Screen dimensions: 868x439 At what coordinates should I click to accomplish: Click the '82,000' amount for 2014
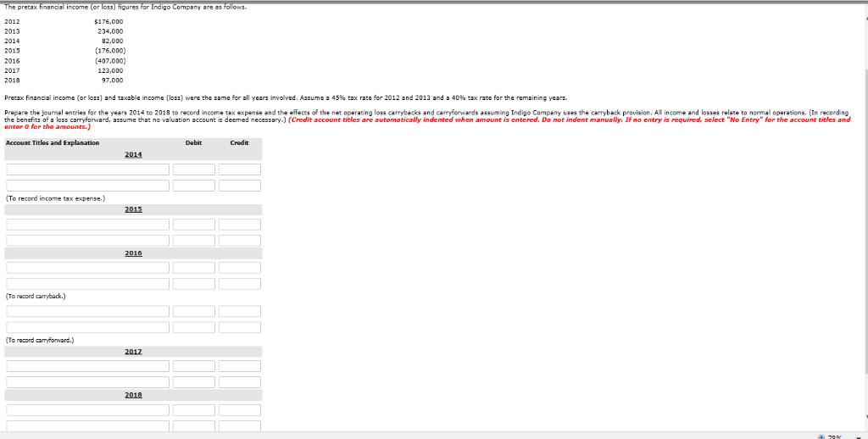click(113, 41)
